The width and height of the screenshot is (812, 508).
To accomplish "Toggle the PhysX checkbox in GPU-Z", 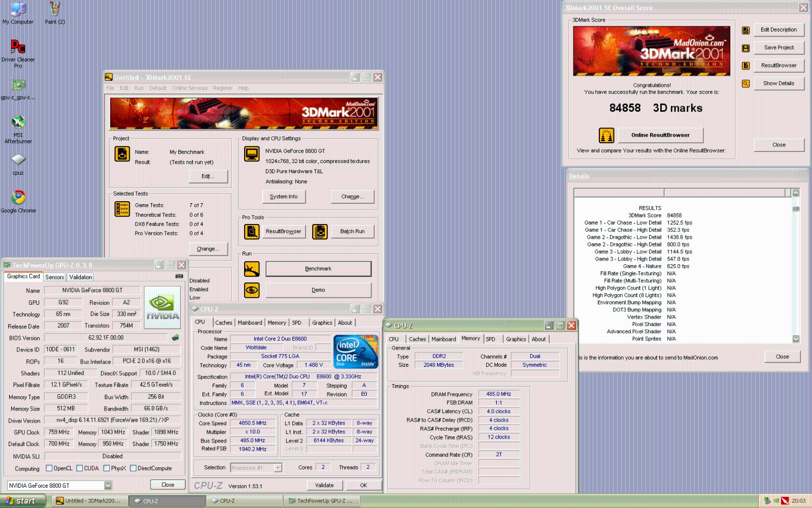I will coord(107,468).
